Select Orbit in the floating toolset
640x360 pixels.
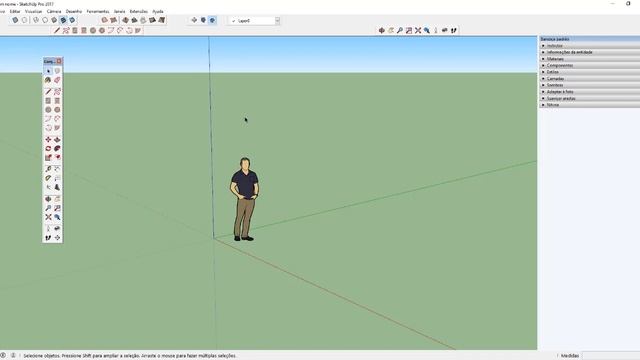[x=48, y=199]
